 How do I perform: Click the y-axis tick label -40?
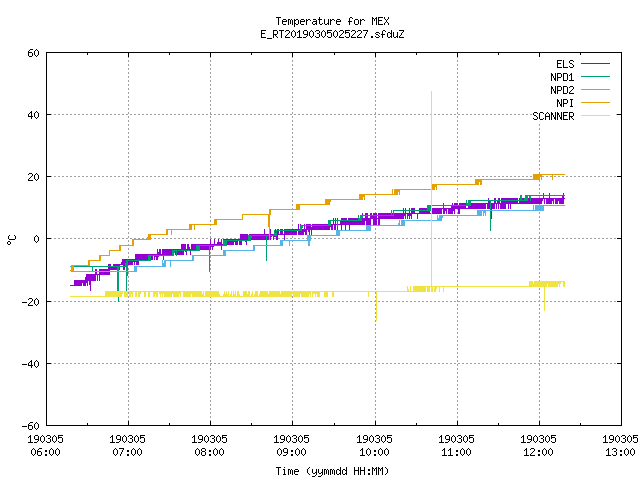coord(31,364)
